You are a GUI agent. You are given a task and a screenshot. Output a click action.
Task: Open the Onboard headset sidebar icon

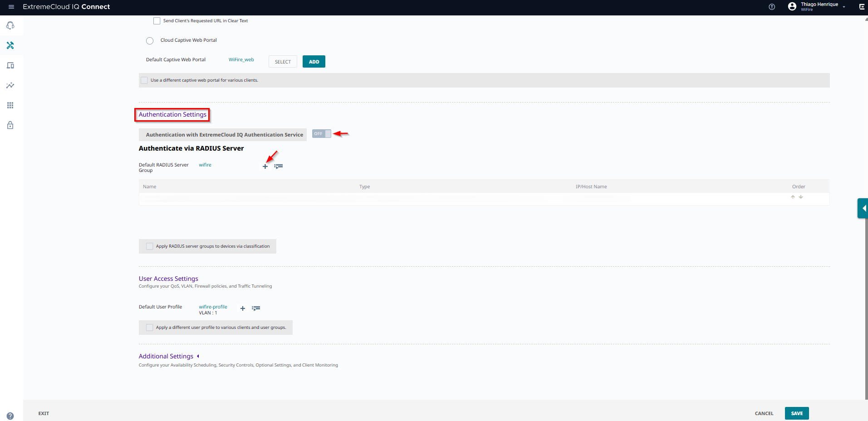10,25
